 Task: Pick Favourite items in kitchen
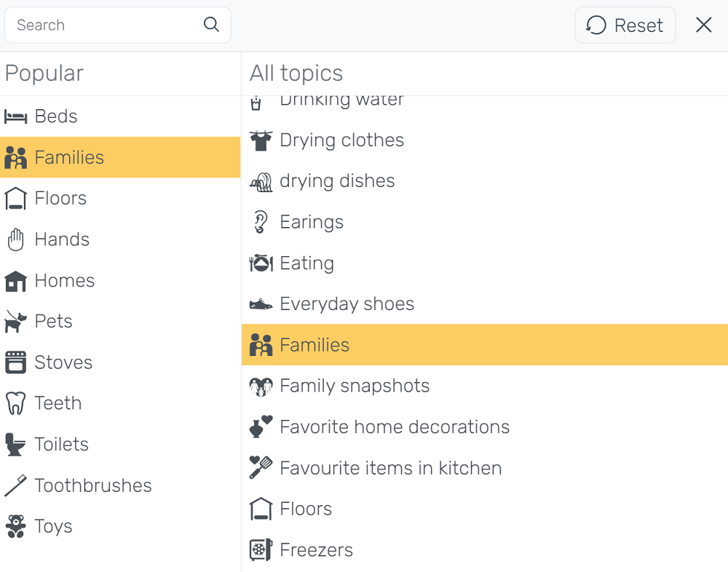click(485, 468)
